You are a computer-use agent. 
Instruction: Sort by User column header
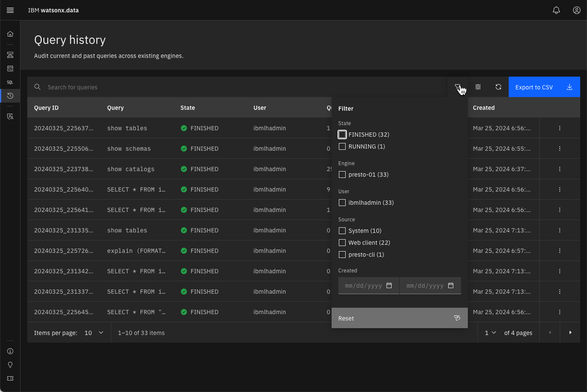tap(260, 108)
